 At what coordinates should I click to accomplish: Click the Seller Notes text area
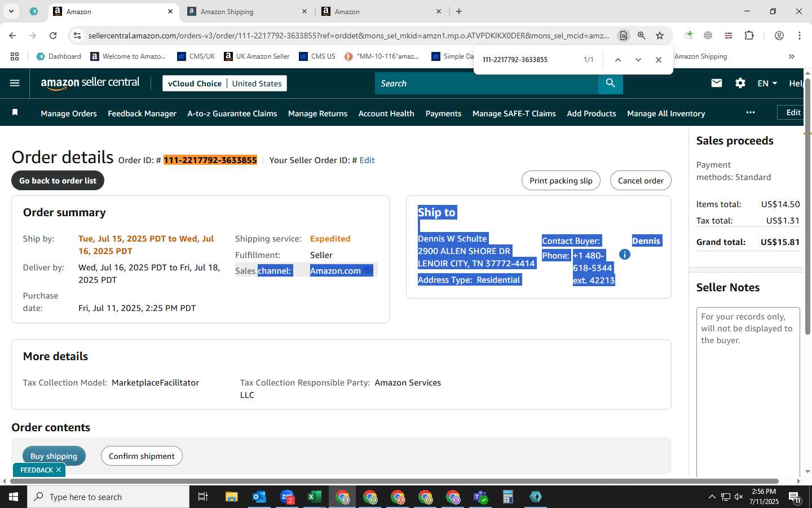(748, 392)
